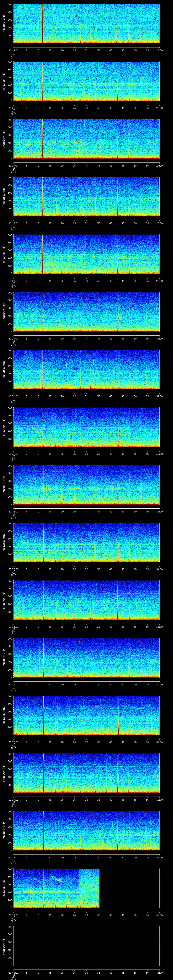The height and width of the screenshot is (980, 173).
Task: Click the 37:00 end time label
Action: (159, 742)
